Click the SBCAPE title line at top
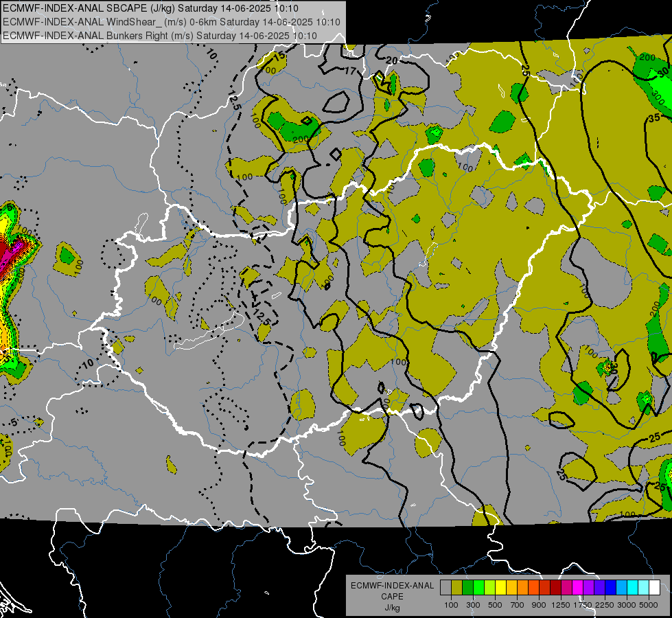 (x=150, y=8)
